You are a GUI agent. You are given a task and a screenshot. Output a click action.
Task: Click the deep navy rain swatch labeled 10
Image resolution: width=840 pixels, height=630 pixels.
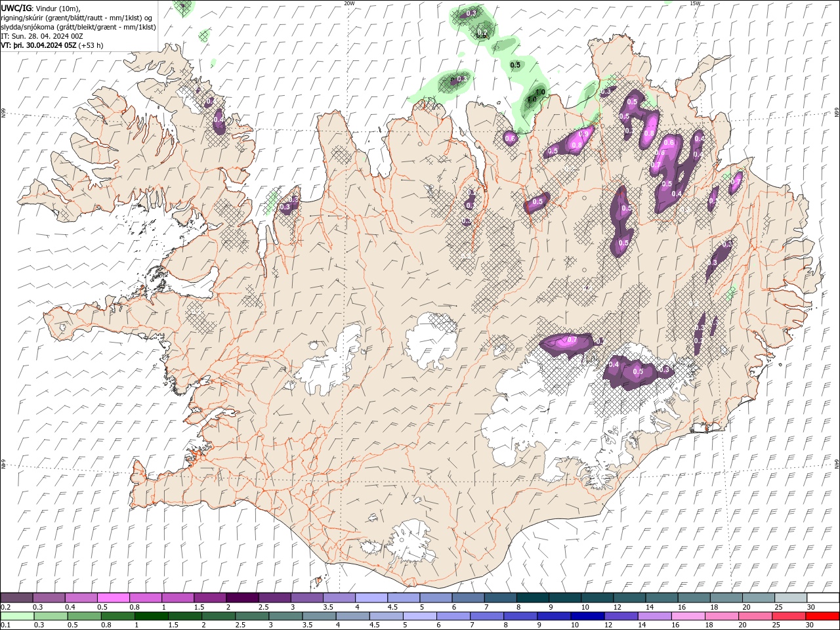tap(588, 616)
